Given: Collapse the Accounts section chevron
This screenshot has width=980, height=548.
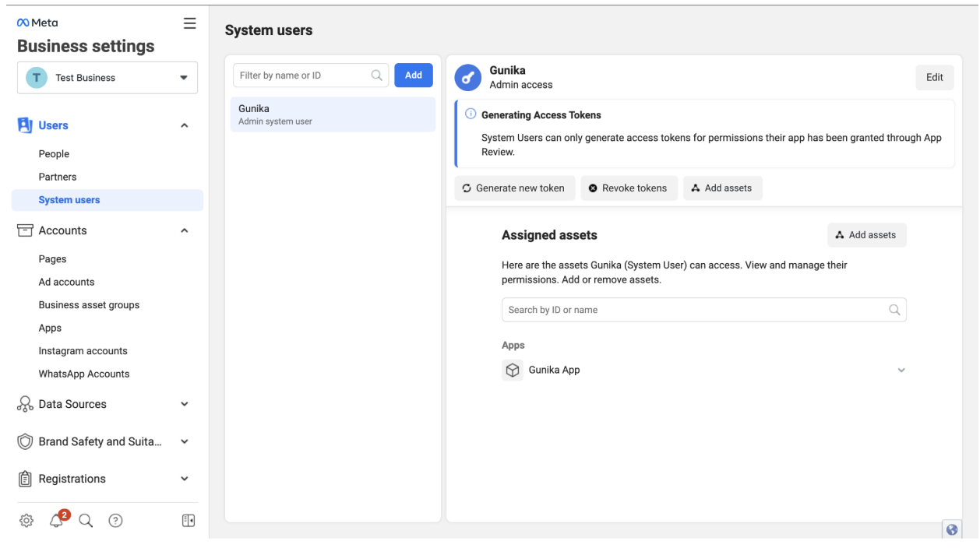Looking at the screenshot, I should tap(185, 230).
